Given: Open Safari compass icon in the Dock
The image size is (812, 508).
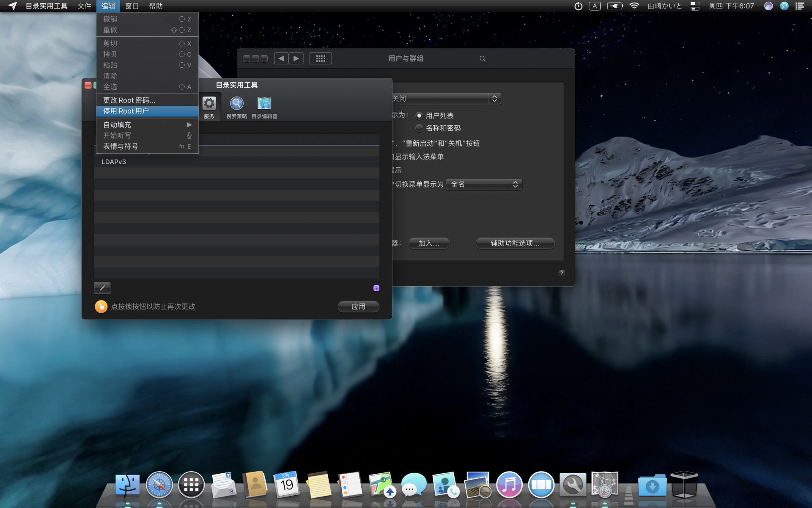Looking at the screenshot, I should point(159,485).
